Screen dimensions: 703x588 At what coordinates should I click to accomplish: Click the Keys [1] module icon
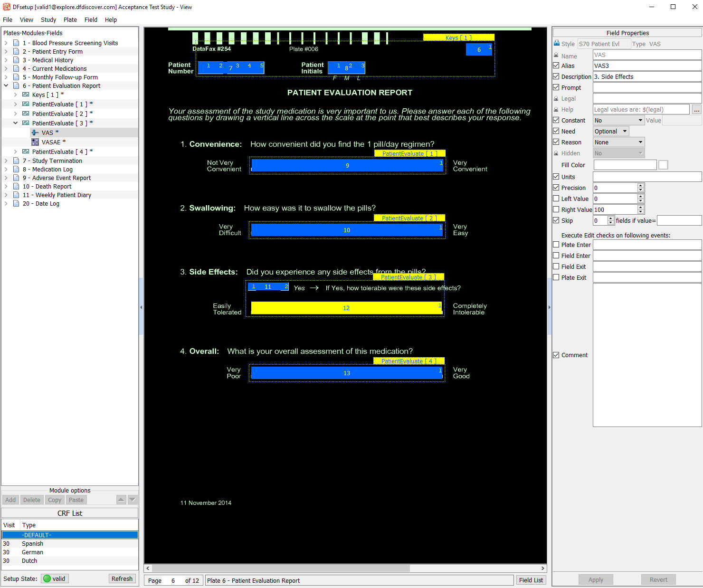(x=26, y=95)
